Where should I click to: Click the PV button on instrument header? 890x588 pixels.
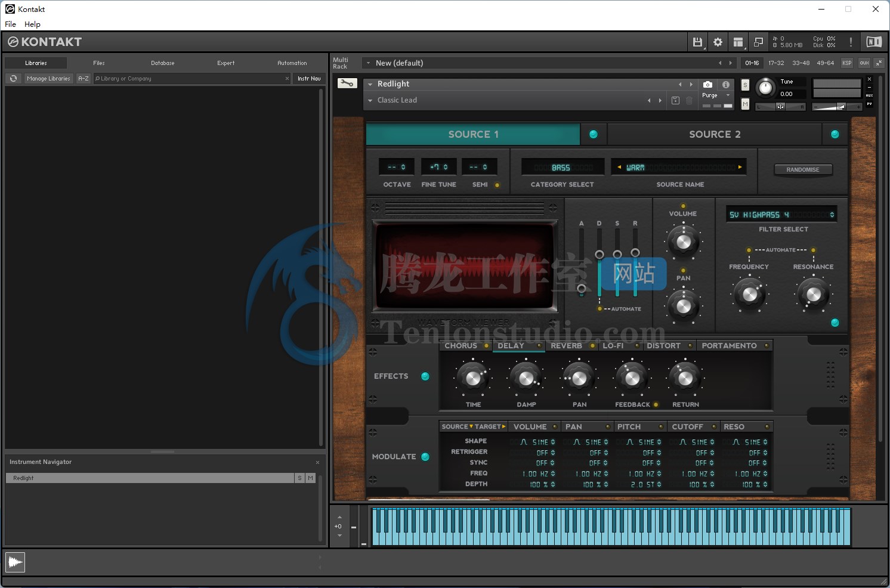click(x=869, y=104)
